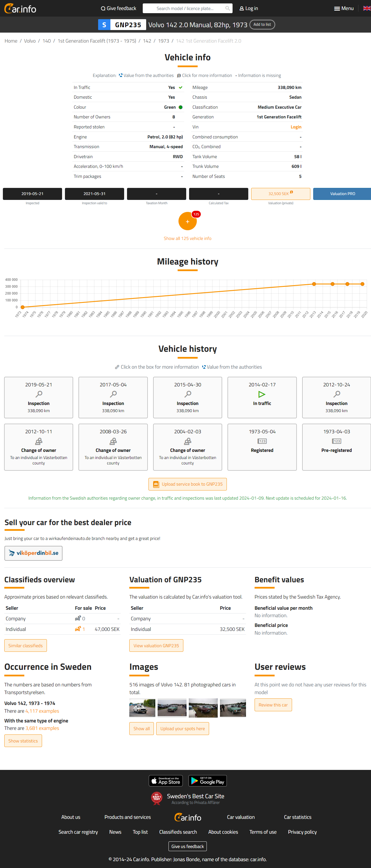Open the 1973 breadcrumb item
The image size is (371, 868).
click(163, 41)
